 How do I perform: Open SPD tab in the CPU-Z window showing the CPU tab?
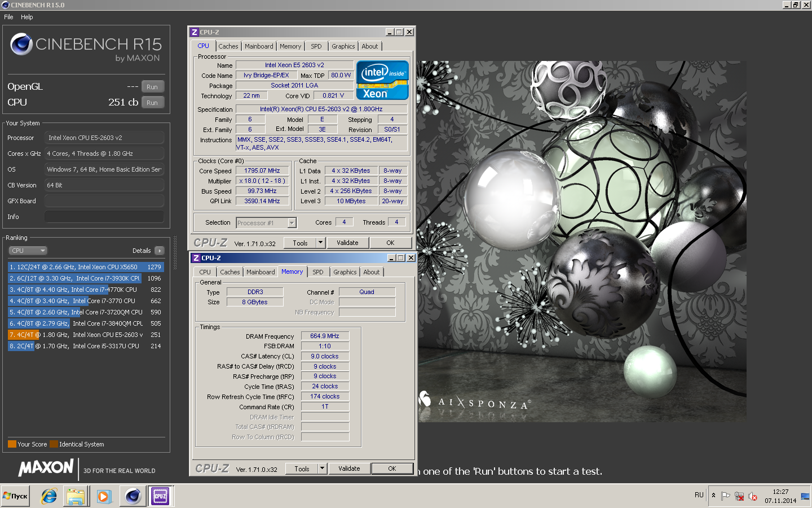pos(316,46)
